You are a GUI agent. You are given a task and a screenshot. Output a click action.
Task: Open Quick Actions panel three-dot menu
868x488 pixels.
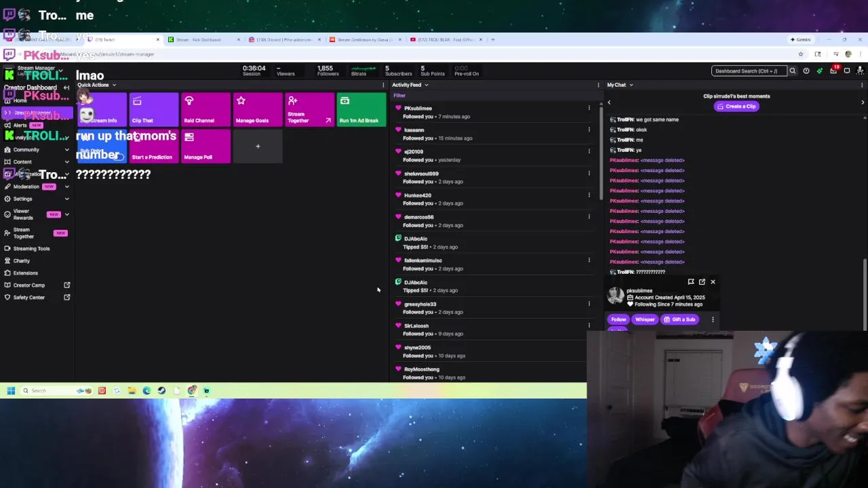[x=383, y=85]
